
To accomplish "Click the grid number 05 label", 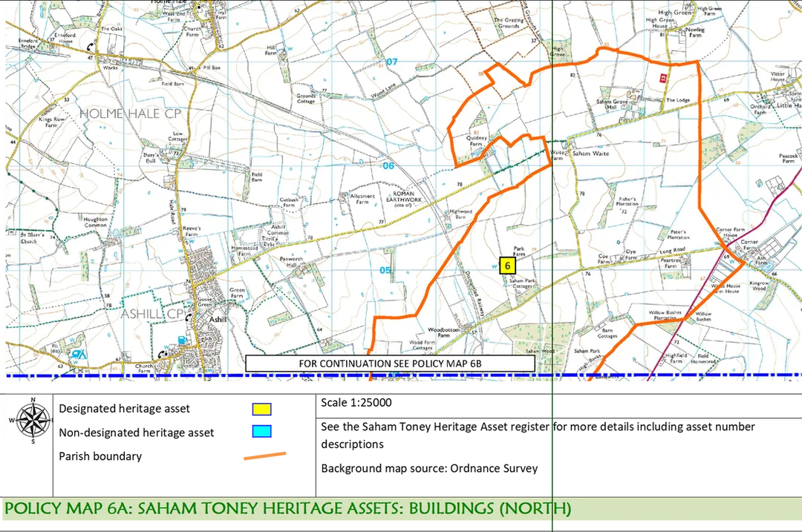I will coord(385,270).
